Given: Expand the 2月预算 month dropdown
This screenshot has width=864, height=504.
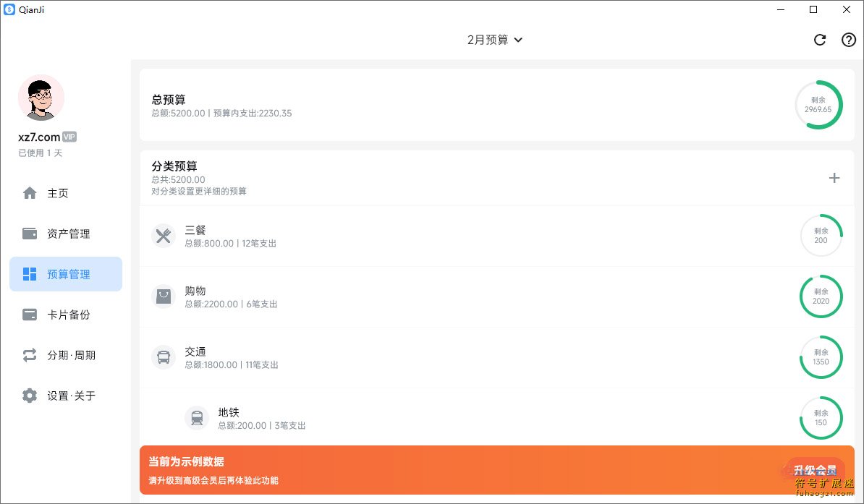Looking at the screenshot, I should pos(495,40).
